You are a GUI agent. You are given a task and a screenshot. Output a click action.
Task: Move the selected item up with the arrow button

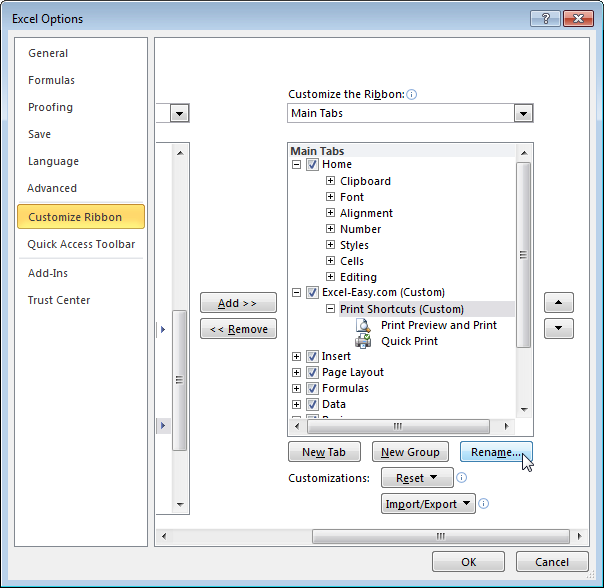point(559,302)
